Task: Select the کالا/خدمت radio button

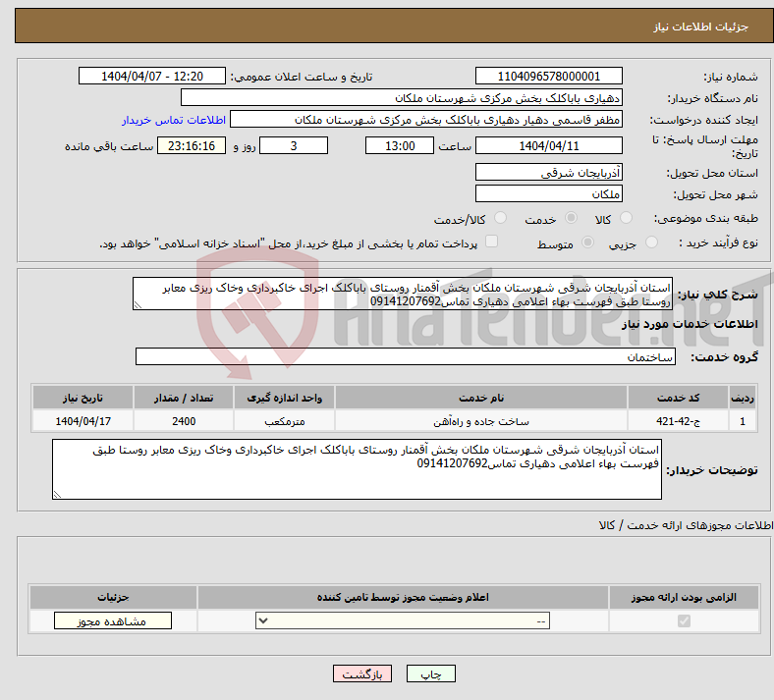Action: (501, 218)
